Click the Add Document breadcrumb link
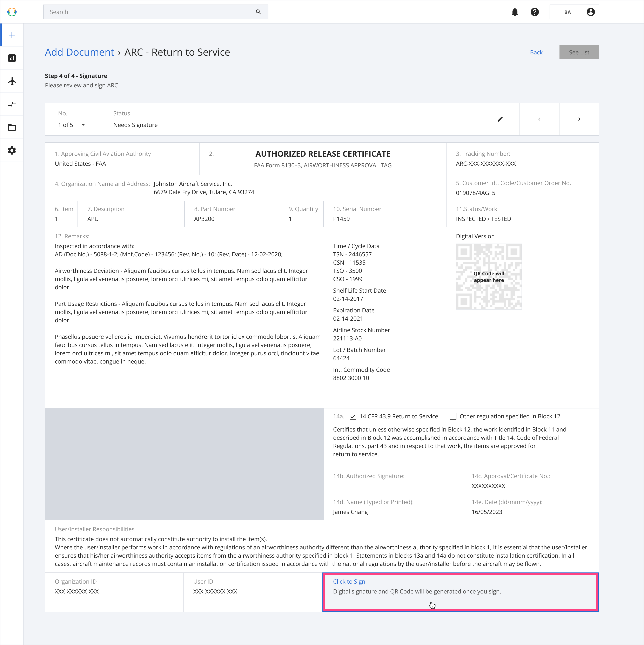 [80, 52]
